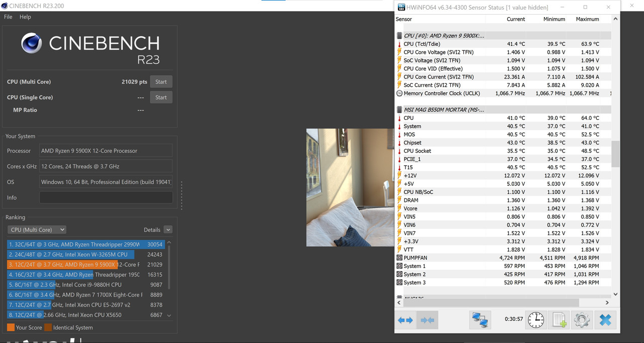
Task: Click the DRAM voltage lightning icon
Action: (x=399, y=200)
